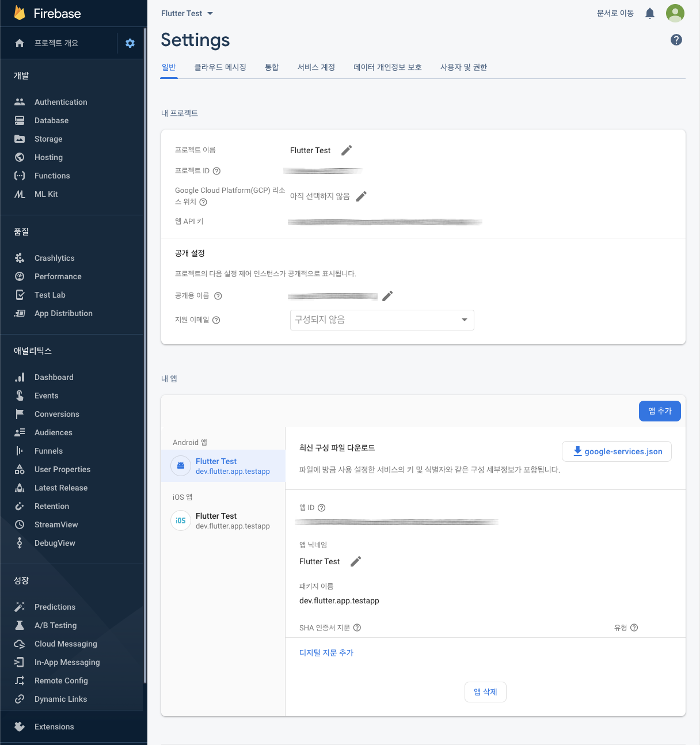Viewport: 700px width, 745px height.
Task: Open 프로젝트 개요 overview
Action: pyautogui.click(x=56, y=43)
